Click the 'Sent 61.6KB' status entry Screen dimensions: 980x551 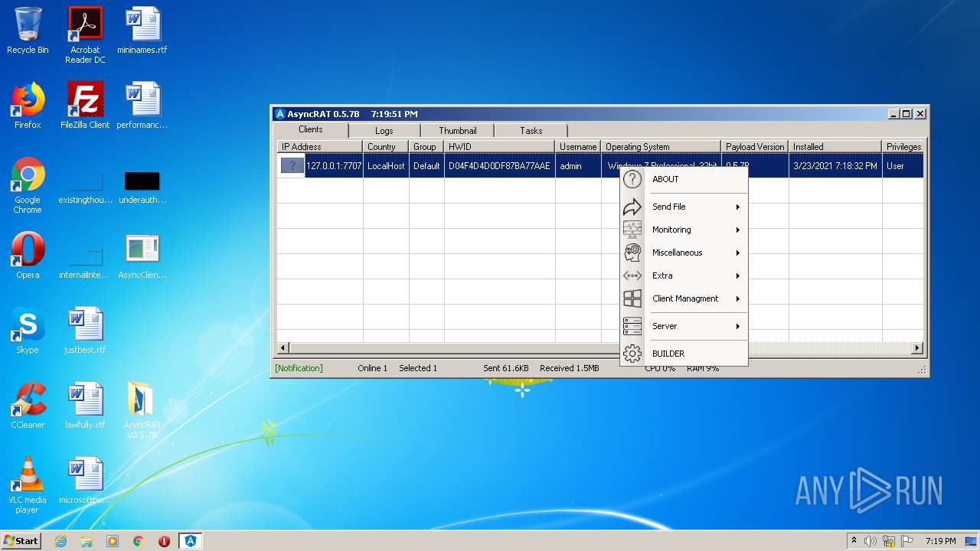click(505, 368)
